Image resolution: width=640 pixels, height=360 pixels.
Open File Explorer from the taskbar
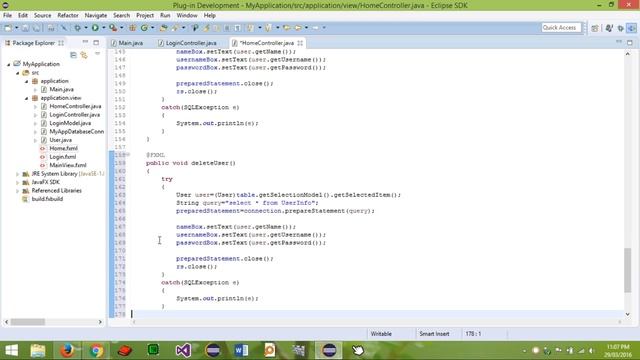pyautogui.click(x=38, y=350)
